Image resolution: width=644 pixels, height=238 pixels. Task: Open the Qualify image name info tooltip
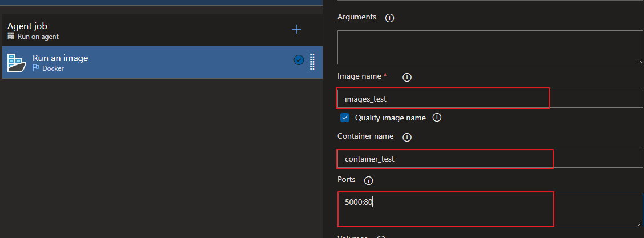(x=437, y=118)
